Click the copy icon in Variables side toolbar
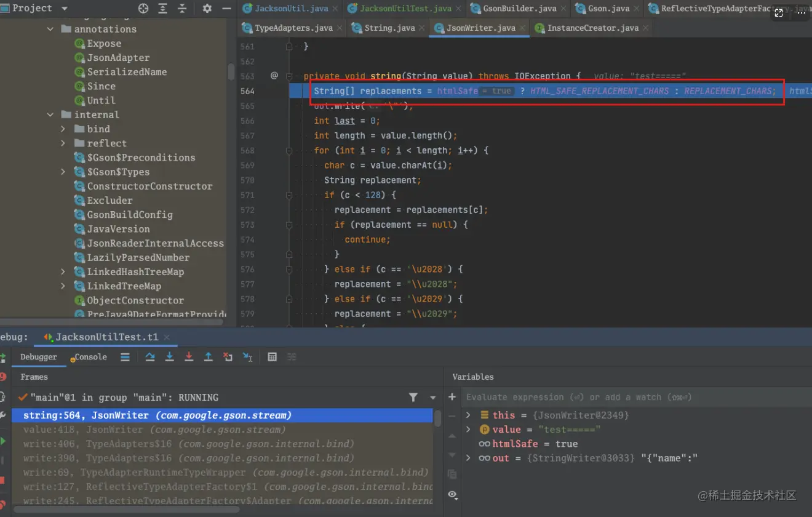Viewport: 812px width, 517px height. 452,474
